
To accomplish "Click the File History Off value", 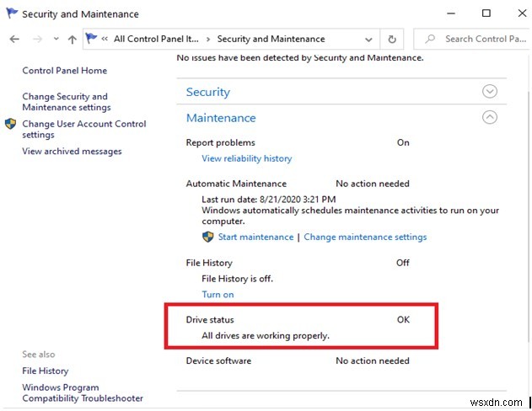I will [x=403, y=263].
